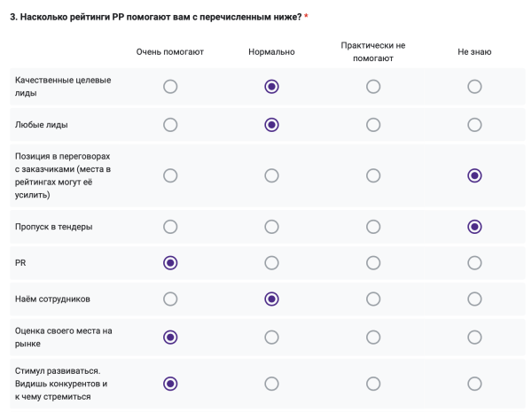Viewport: 532px width, 412px height.
Task: Select "Не знаю" for Любые лиды
Action: (474, 124)
